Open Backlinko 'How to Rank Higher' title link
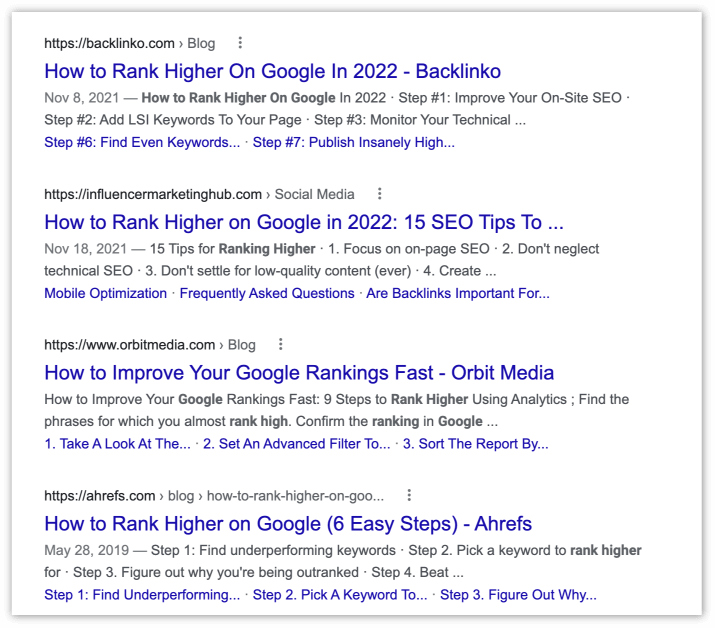This screenshot has height=628, width=715. click(272, 71)
